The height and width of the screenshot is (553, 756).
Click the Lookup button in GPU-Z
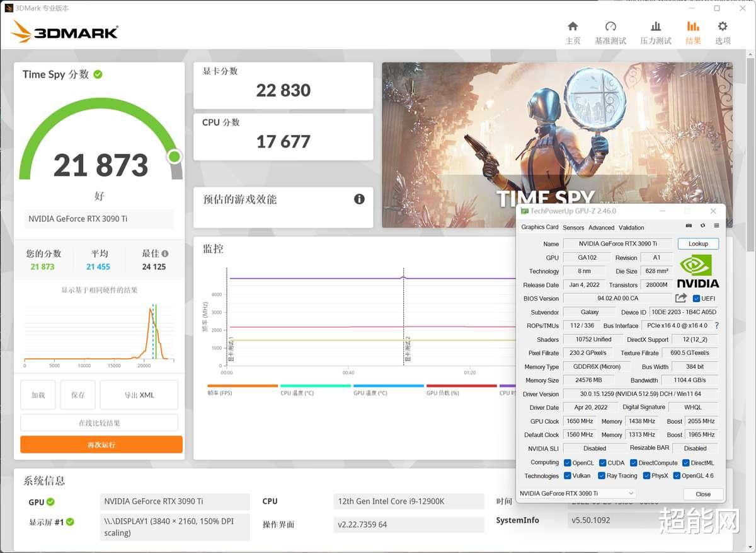tap(698, 243)
